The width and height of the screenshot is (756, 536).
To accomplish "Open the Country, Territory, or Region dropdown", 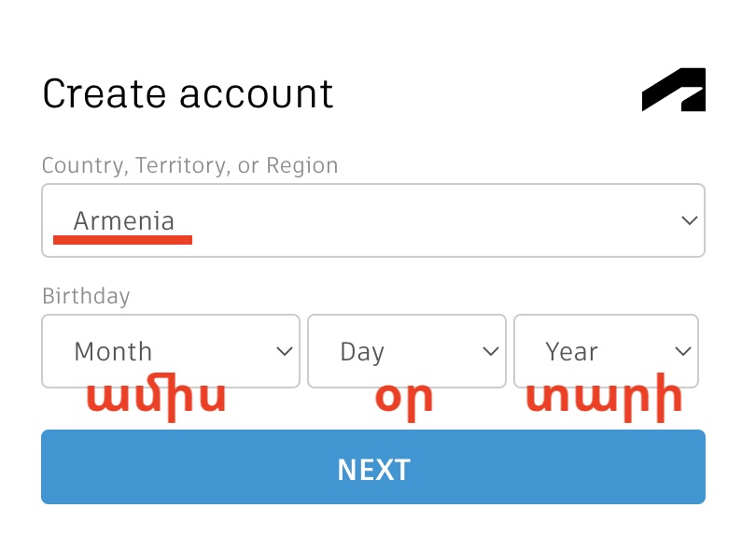I will [373, 220].
